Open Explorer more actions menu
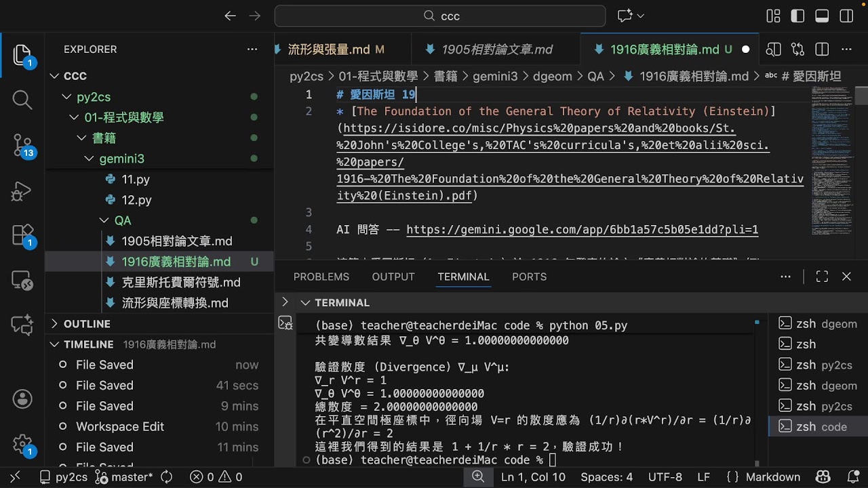Image resolution: width=868 pixels, height=488 pixels. 252,49
